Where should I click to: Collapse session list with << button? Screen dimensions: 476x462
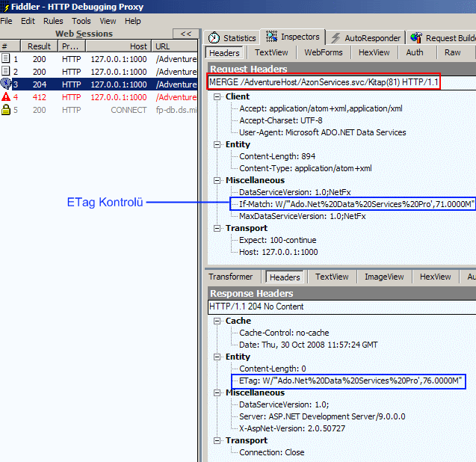(186, 34)
